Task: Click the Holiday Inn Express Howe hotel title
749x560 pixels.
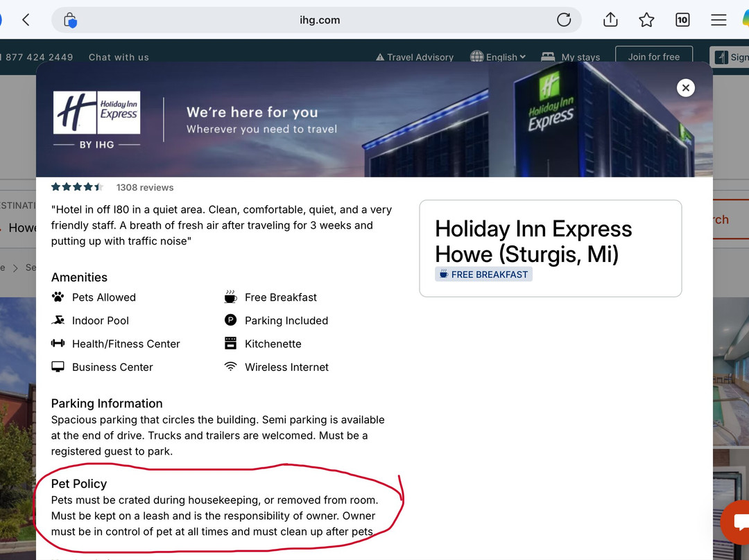Action: [533, 241]
